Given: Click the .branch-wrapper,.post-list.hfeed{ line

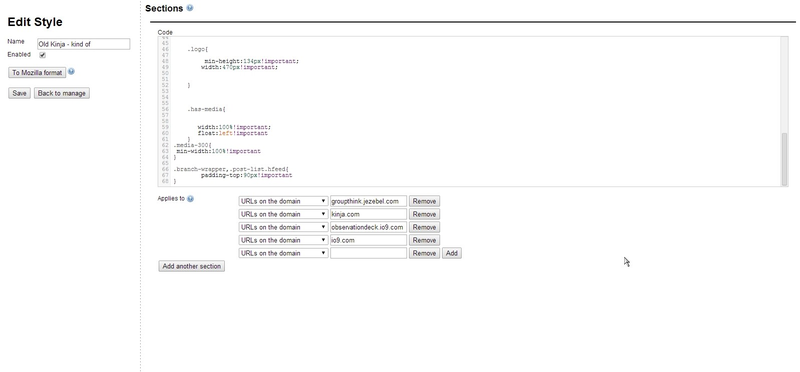Looking at the screenshot, I should click(231, 169).
